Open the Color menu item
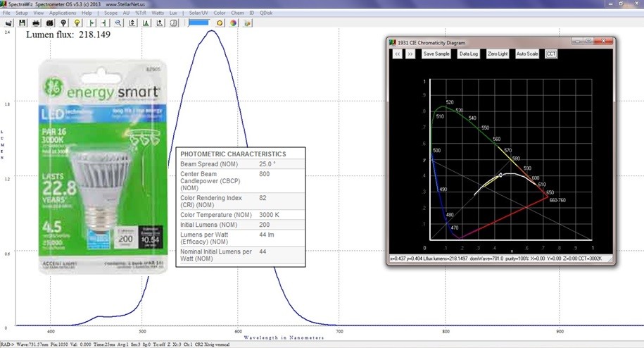The height and width of the screenshot is (348, 644). 220,13
